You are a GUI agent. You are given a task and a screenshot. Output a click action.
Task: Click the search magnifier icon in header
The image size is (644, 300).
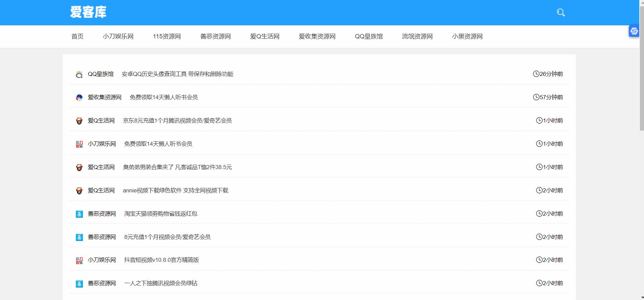coord(561,12)
